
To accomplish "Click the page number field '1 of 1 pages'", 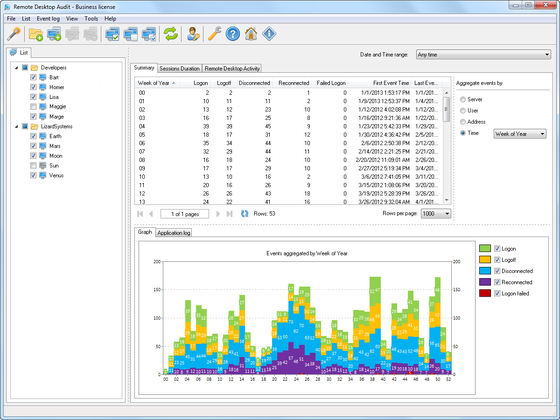I will pyautogui.click(x=185, y=214).
